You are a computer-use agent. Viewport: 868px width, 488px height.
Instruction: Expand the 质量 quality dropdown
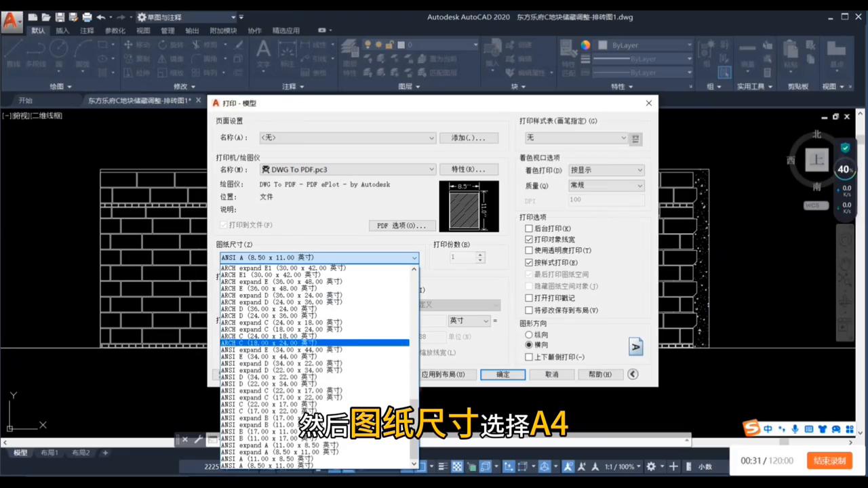pos(606,185)
